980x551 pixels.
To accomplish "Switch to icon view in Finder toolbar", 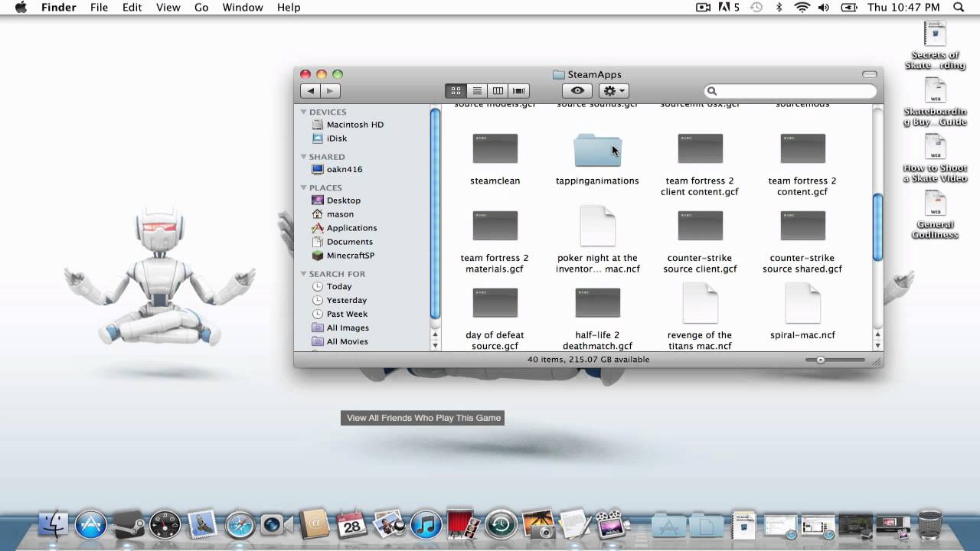I will tap(456, 91).
